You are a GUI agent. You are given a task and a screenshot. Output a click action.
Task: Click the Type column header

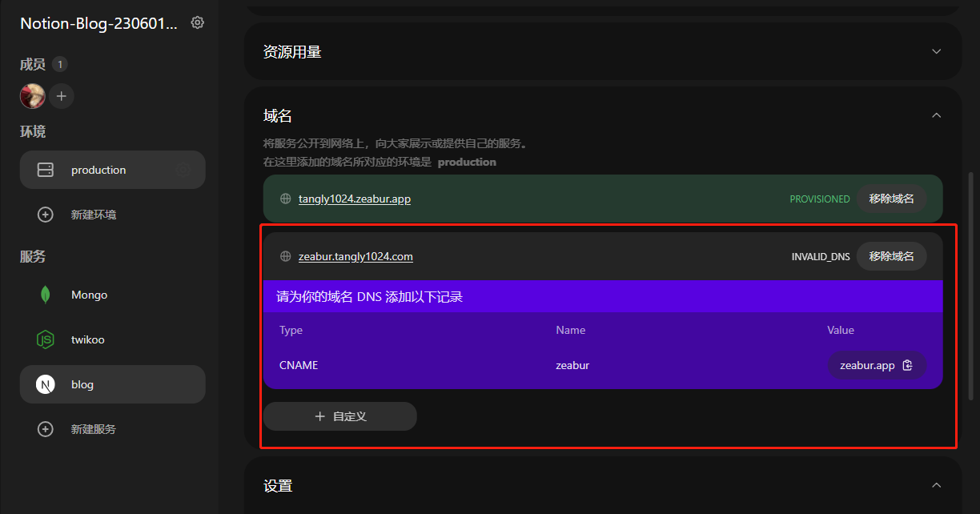pos(291,330)
